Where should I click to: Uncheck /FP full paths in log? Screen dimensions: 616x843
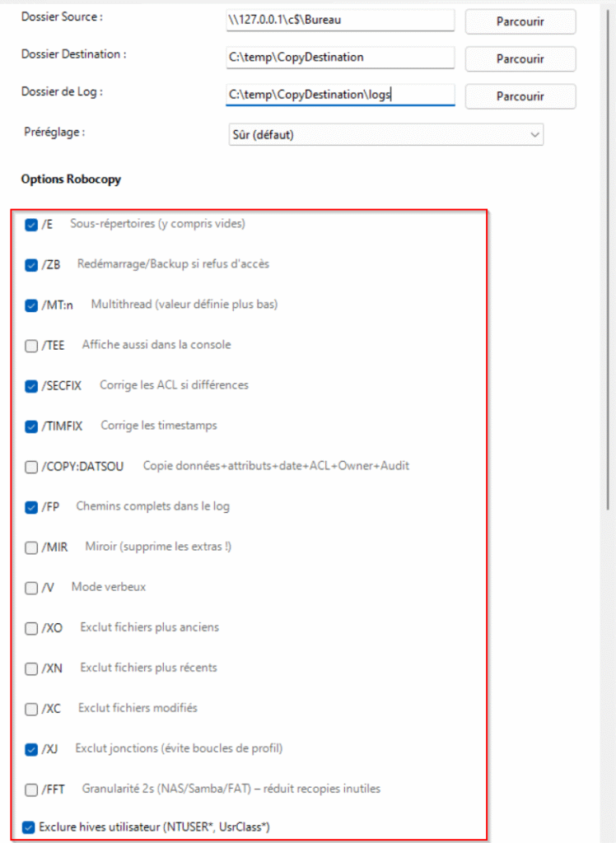[31, 507]
